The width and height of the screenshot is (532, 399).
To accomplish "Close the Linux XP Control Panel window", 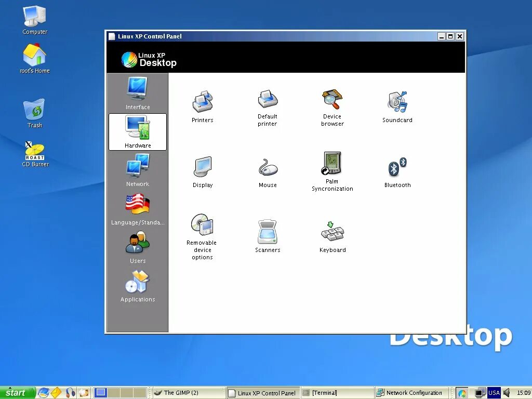I will (460, 36).
